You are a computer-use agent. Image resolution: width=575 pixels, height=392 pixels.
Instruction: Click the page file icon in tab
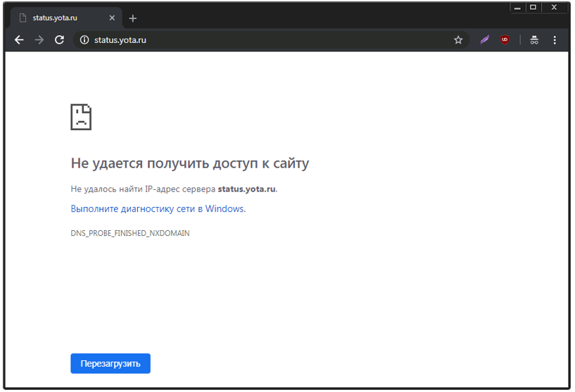click(23, 18)
